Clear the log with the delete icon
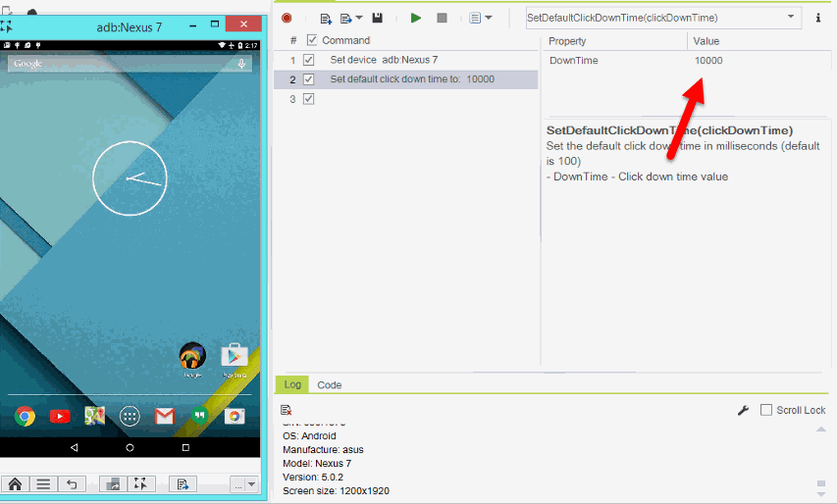The height and width of the screenshot is (504, 837). tap(286, 410)
